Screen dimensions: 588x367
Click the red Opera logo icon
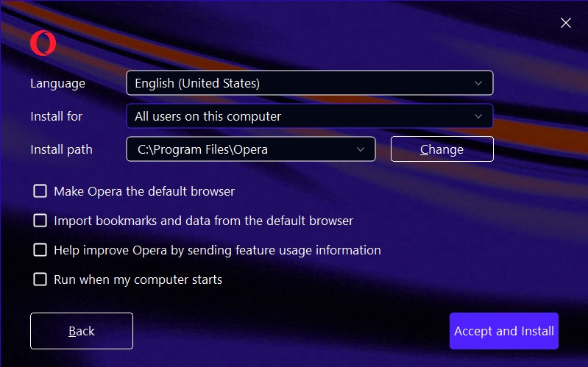click(x=43, y=43)
